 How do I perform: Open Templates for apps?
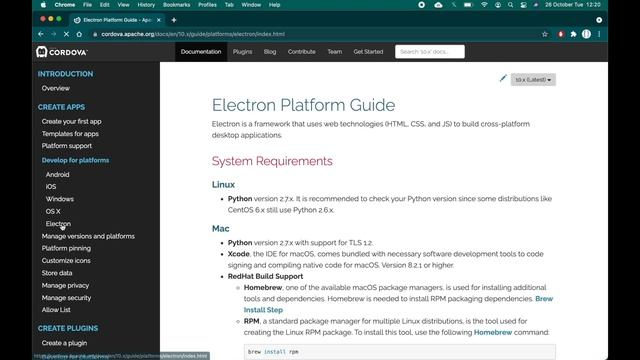tap(70, 134)
